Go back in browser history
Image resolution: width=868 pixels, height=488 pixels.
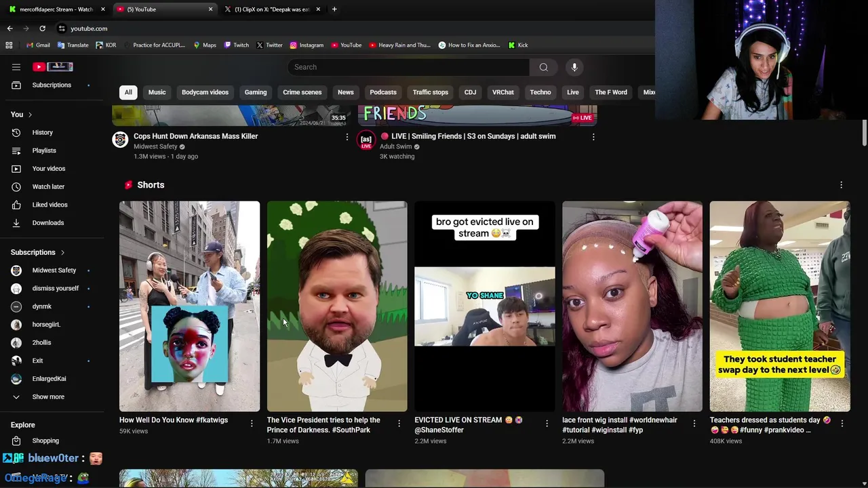(9, 28)
